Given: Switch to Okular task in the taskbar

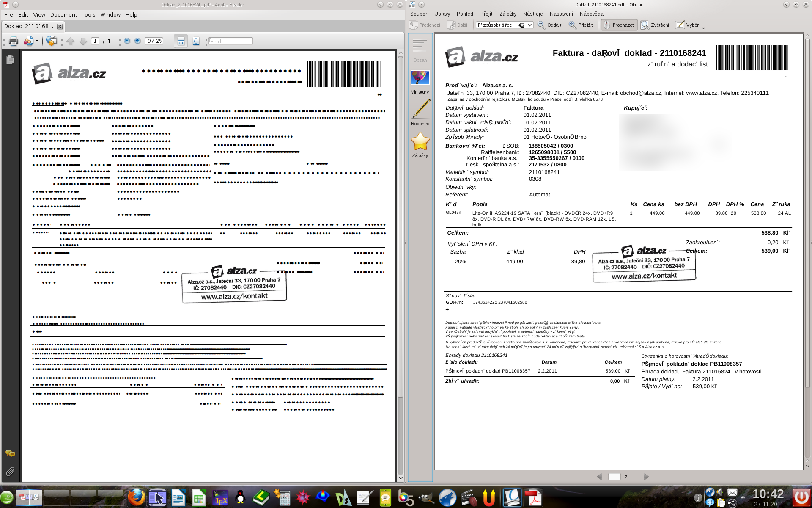Looking at the screenshot, I should 512,497.
